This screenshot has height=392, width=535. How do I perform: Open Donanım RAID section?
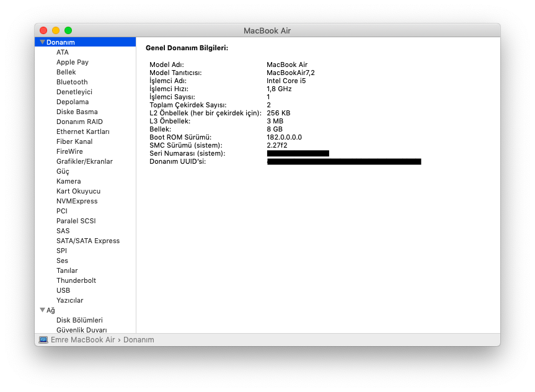pos(79,122)
